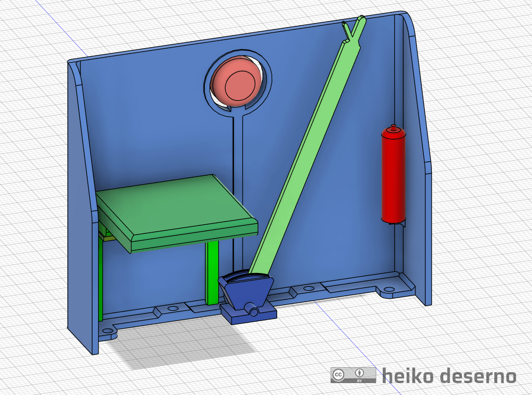Click the pivot pin on the lever base

click(253, 312)
